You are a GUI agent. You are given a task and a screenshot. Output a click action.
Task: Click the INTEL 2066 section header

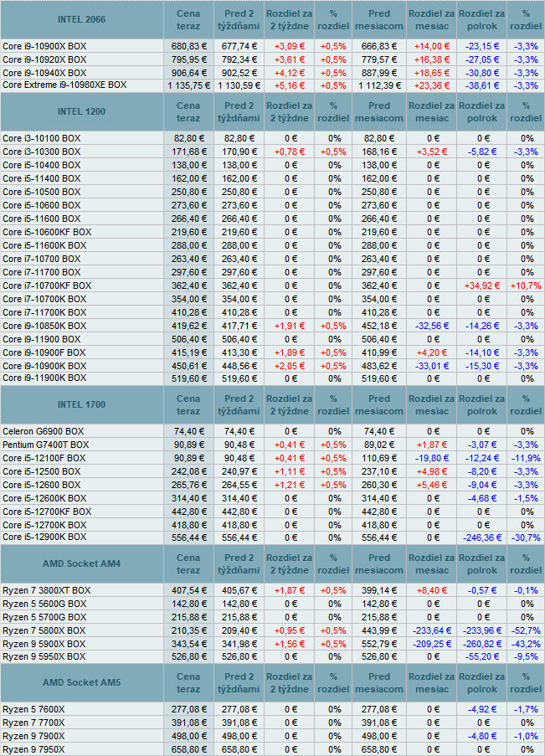[82, 18]
